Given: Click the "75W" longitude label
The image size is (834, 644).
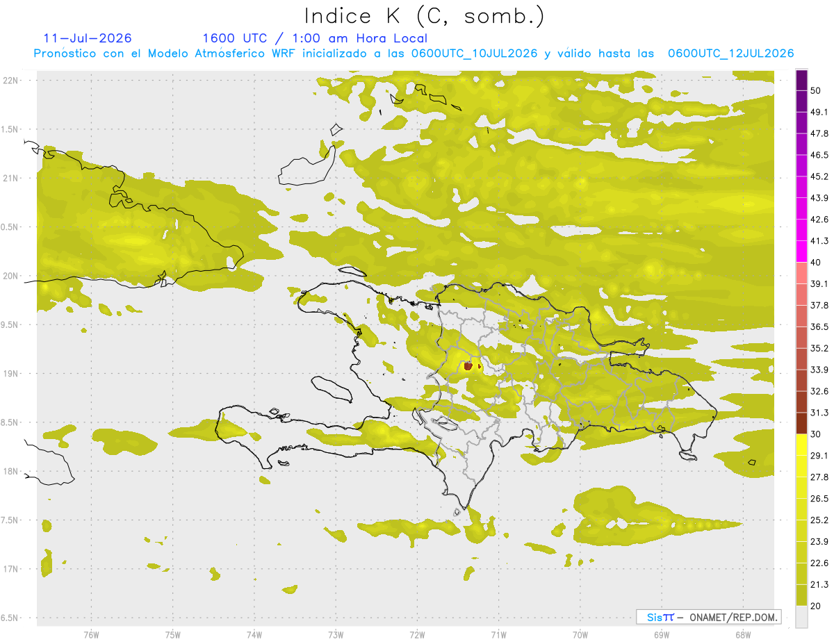Looking at the screenshot, I should point(173,635).
